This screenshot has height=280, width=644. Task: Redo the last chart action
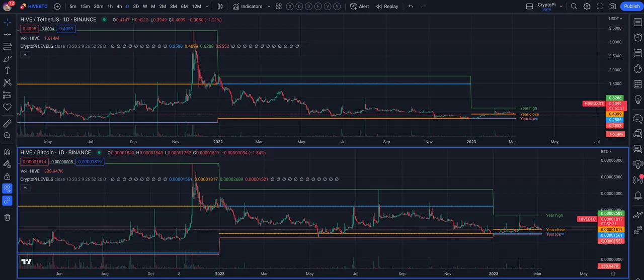424,7
